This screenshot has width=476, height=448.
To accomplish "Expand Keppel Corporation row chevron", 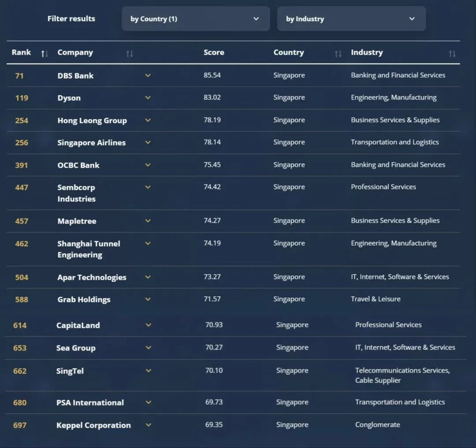I will click(x=149, y=425).
